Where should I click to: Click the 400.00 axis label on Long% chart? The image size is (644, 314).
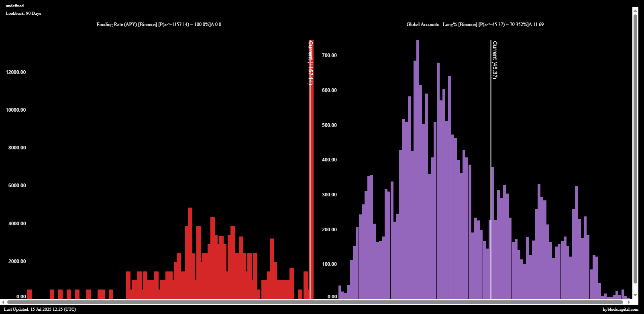click(x=329, y=160)
